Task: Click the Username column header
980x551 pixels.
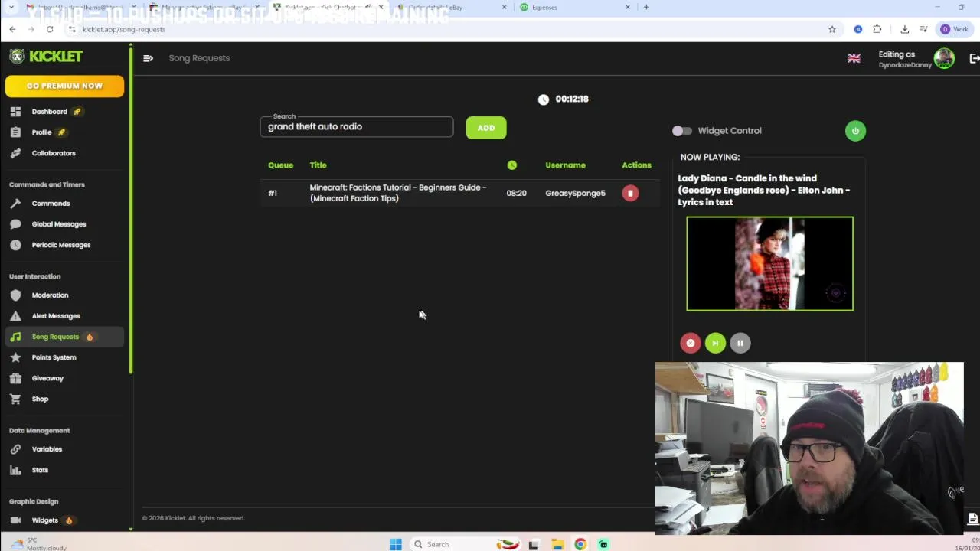Action: pyautogui.click(x=565, y=165)
